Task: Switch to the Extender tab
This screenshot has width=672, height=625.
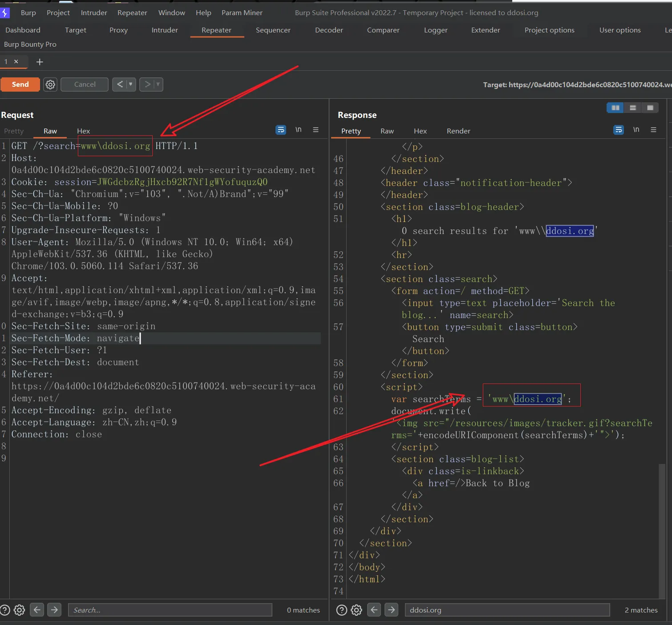Action: pyautogui.click(x=486, y=30)
